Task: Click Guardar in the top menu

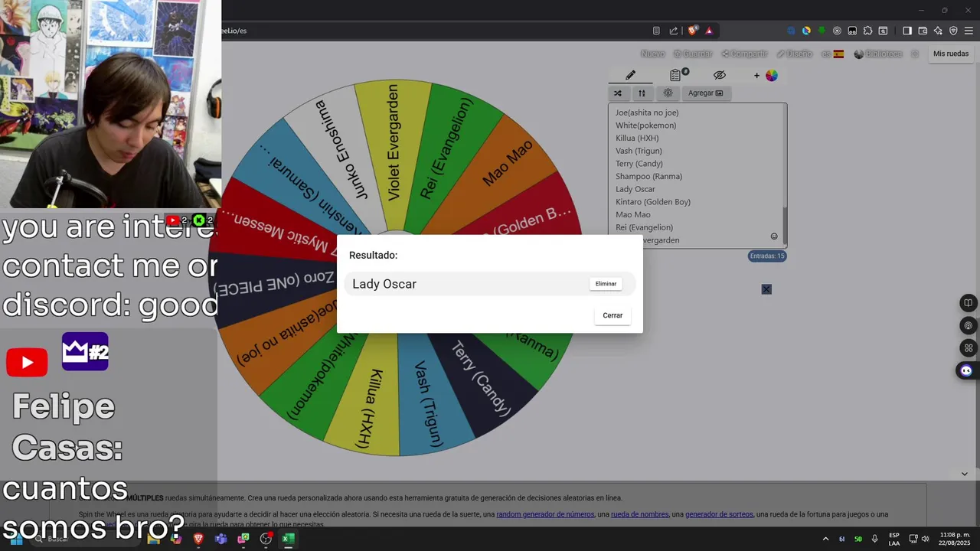Action: pos(693,54)
